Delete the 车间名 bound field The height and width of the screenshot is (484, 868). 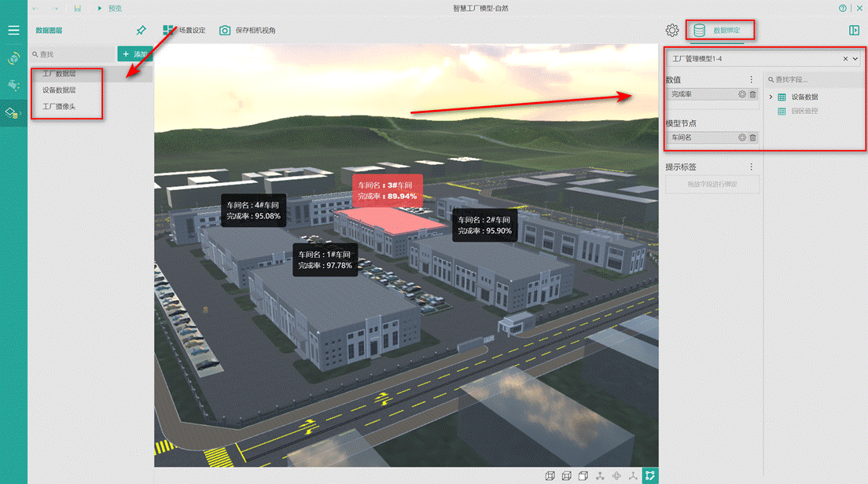click(x=753, y=137)
